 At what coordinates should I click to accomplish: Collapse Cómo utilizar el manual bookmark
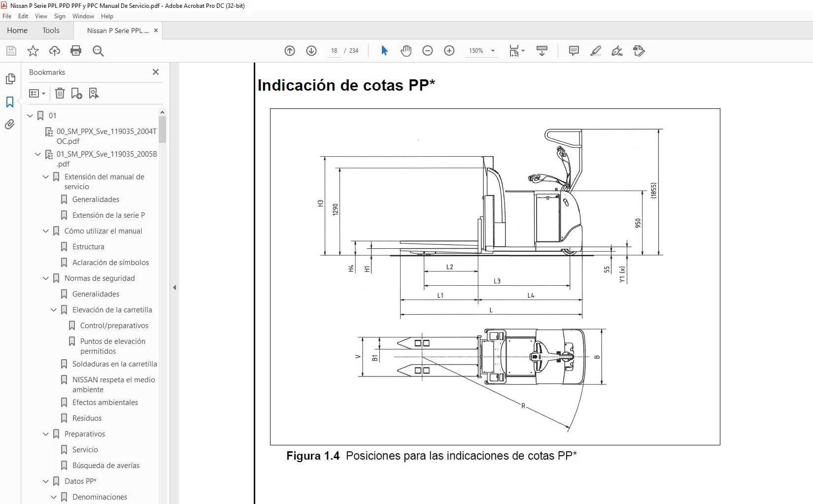click(x=46, y=231)
